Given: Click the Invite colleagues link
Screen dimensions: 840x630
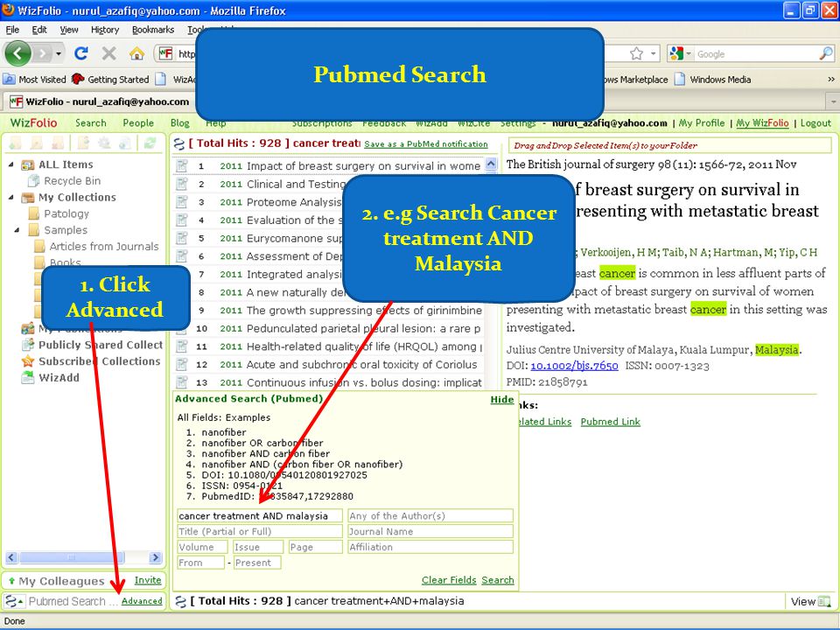Looking at the screenshot, I should click(x=148, y=580).
